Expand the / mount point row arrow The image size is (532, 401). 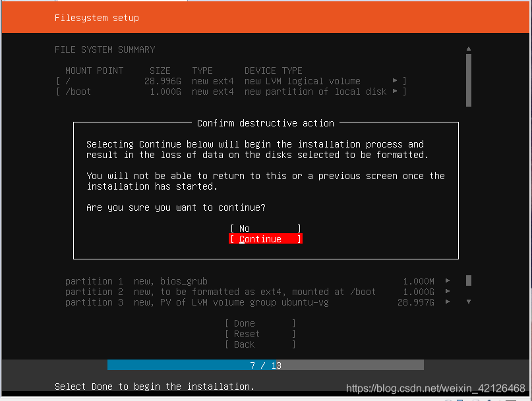click(395, 81)
